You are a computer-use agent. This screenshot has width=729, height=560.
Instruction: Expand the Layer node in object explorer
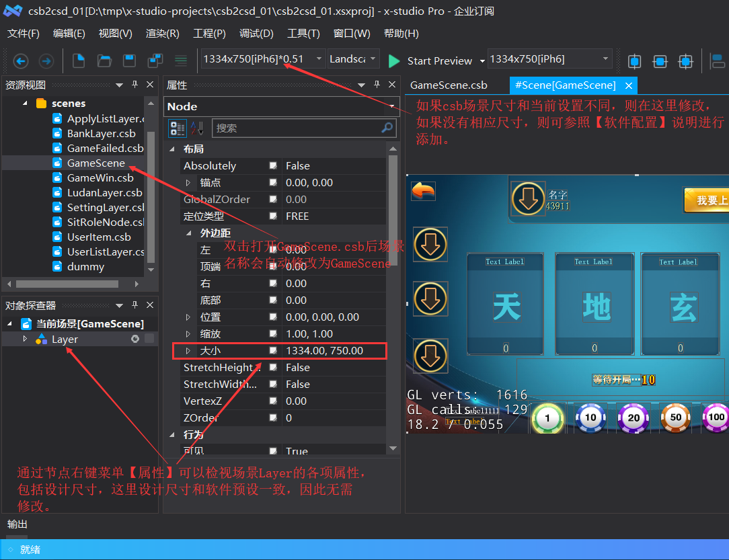[x=25, y=339]
